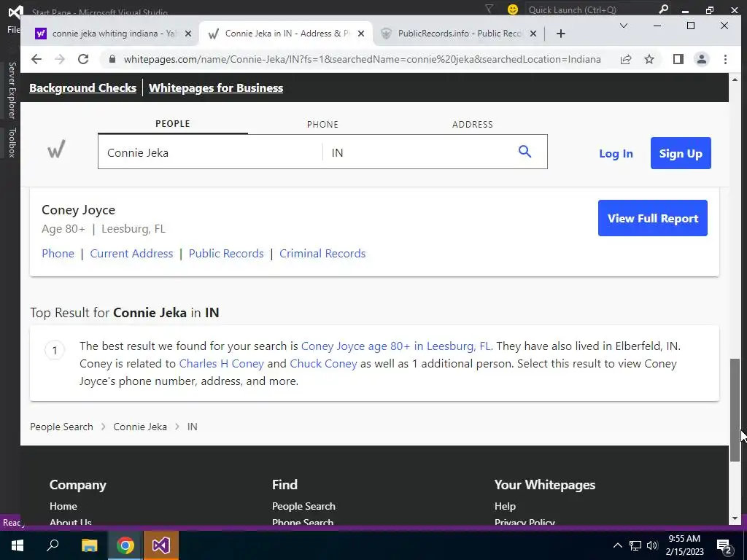Bookmark this page with the star icon
This screenshot has height=560, width=747.
point(649,59)
